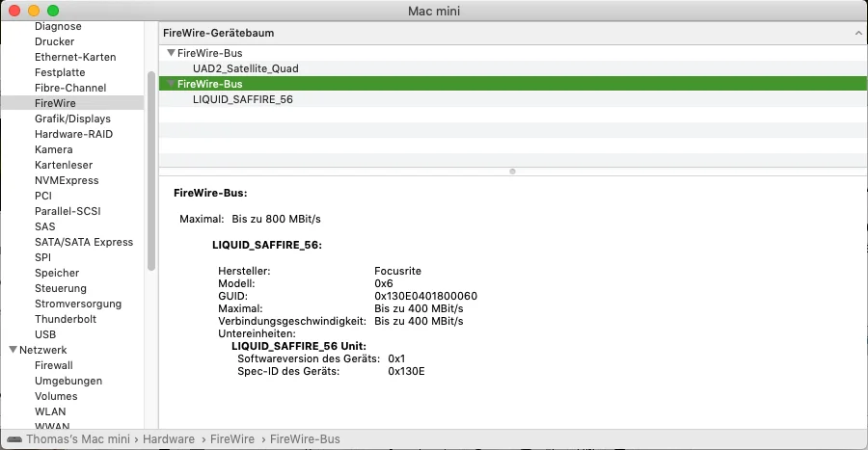Click Thomas's Mac mini in path bar
Screen dimensions: 868x450
[78, 439]
